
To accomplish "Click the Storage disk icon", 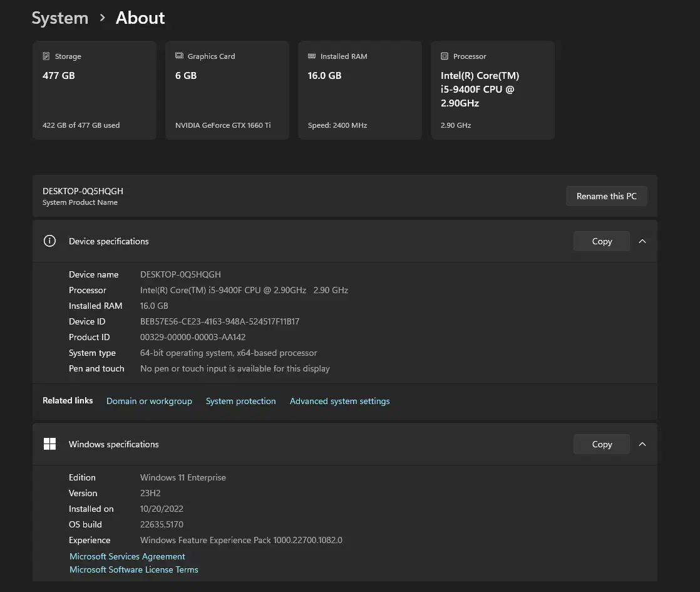I will click(46, 56).
